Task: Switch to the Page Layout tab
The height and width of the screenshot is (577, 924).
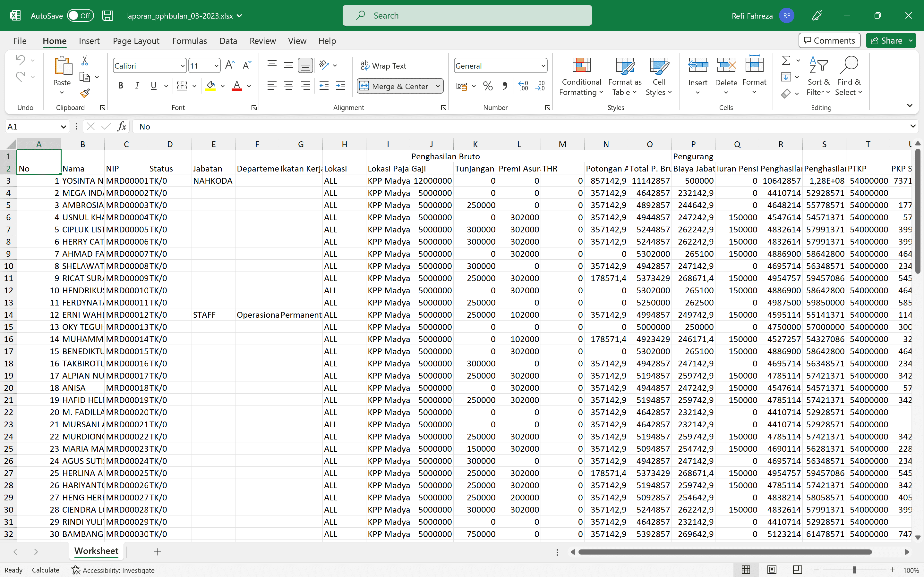Action: 136,41
